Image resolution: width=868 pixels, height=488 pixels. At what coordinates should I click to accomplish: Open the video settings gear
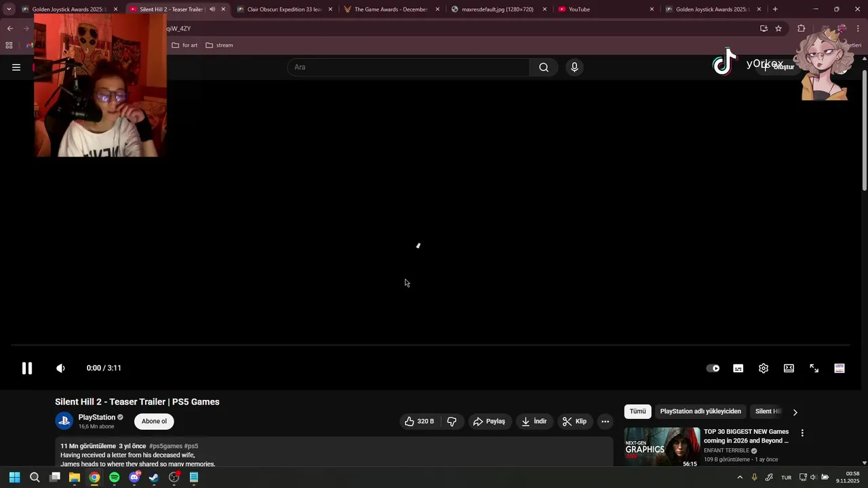tap(764, 368)
